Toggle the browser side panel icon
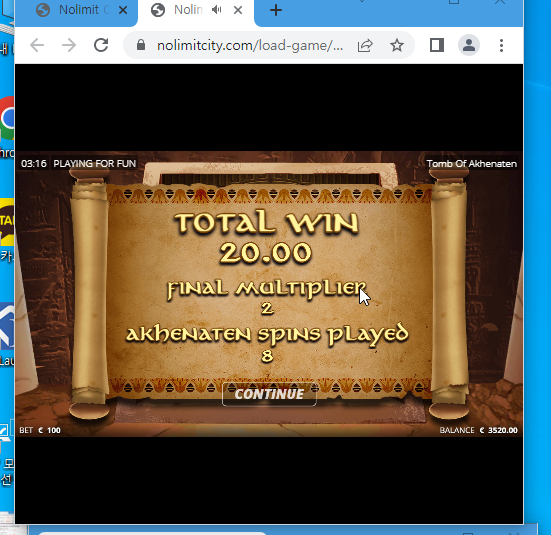Screen dimensions: 551x535 pyautogui.click(x=437, y=45)
